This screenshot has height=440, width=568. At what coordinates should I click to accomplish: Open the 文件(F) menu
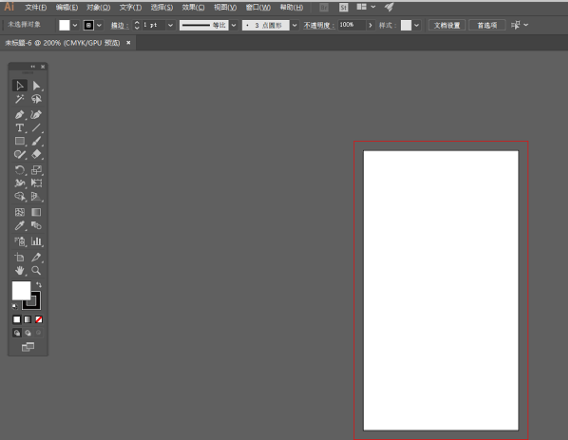pos(36,7)
